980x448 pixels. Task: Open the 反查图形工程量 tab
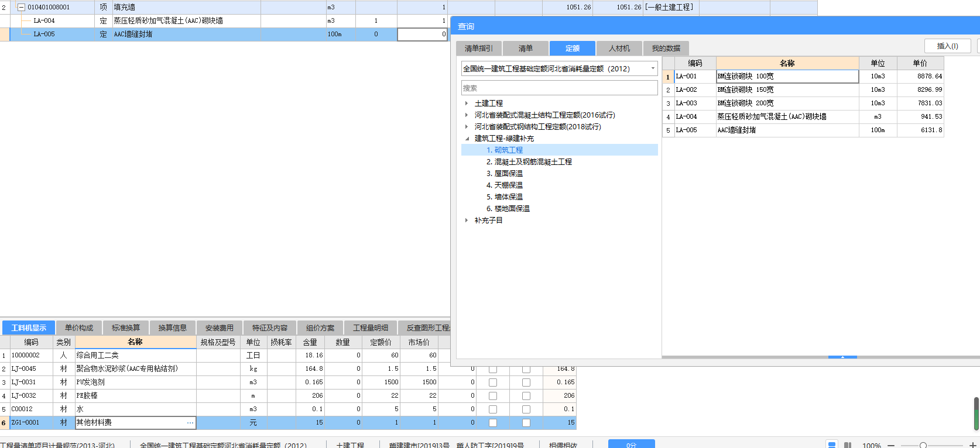pyautogui.click(x=424, y=328)
